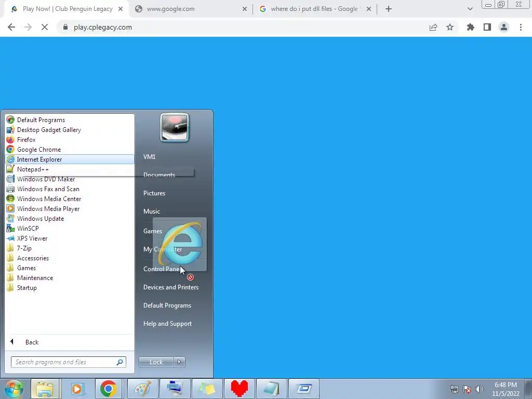
Task: Open the Notepad taskbar icon
Action: pyautogui.click(x=271, y=389)
